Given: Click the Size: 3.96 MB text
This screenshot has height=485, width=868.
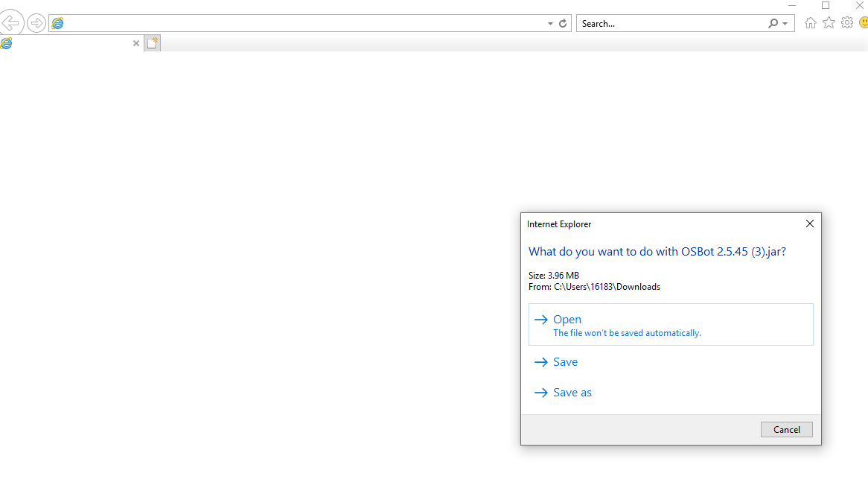Looking at the screenshot, I should 554,276.
